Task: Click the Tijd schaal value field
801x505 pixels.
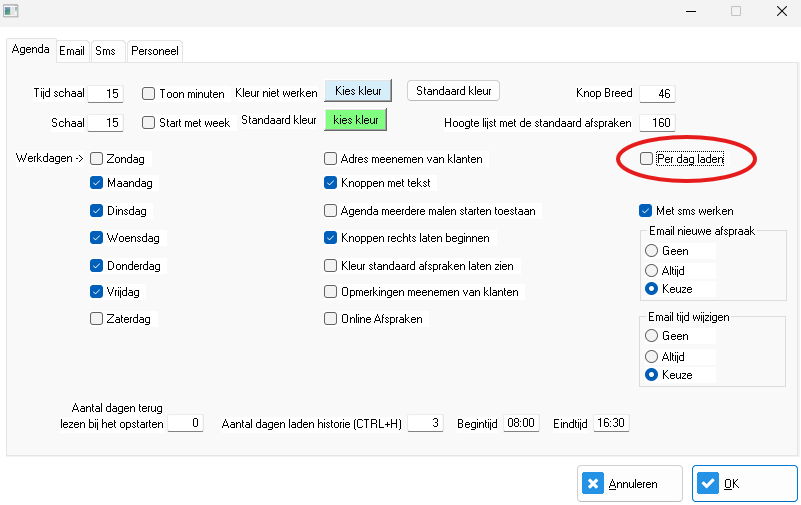Action: (x=105, y=94)
